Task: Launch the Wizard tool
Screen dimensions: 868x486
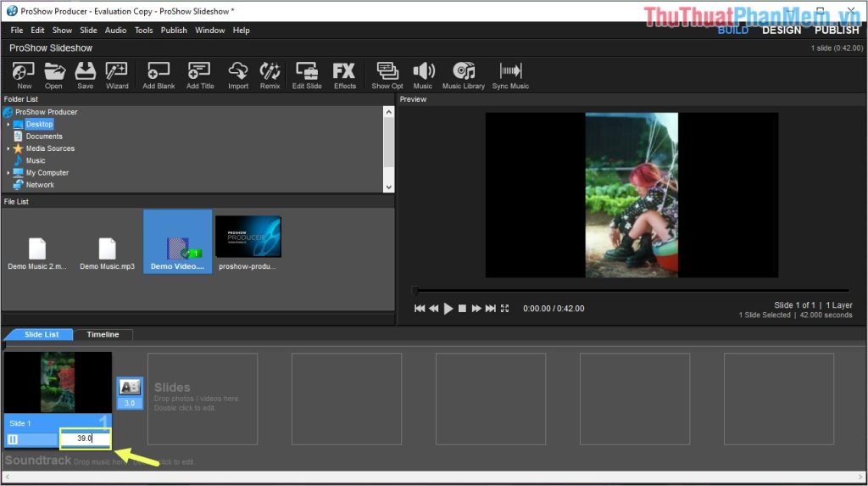Action: (x=117, y=75)
